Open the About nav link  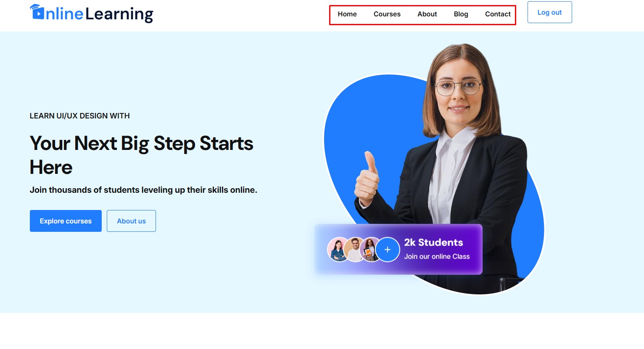427,14
